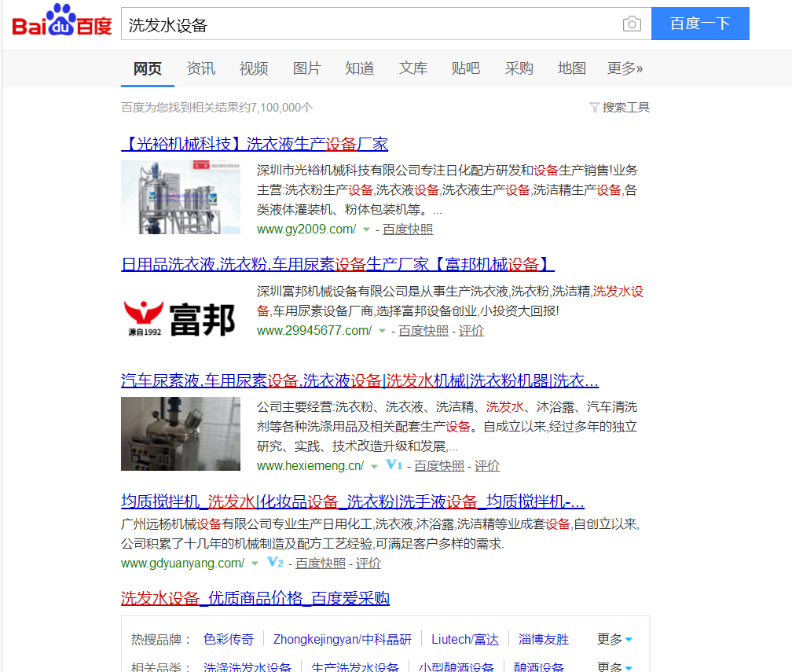Expand 更多 in 热搜品牌 row
This screenshot has height=672, width=792.
point(614,640)
